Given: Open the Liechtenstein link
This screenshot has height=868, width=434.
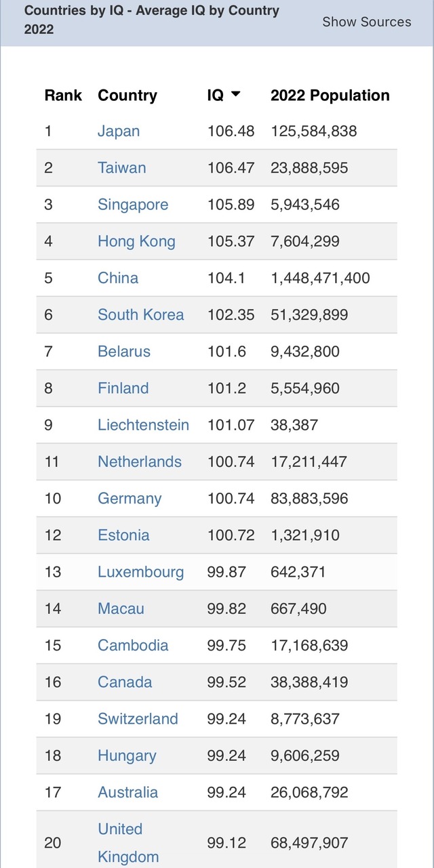Looking at the screenshot, I should click(x=143, y=425).
